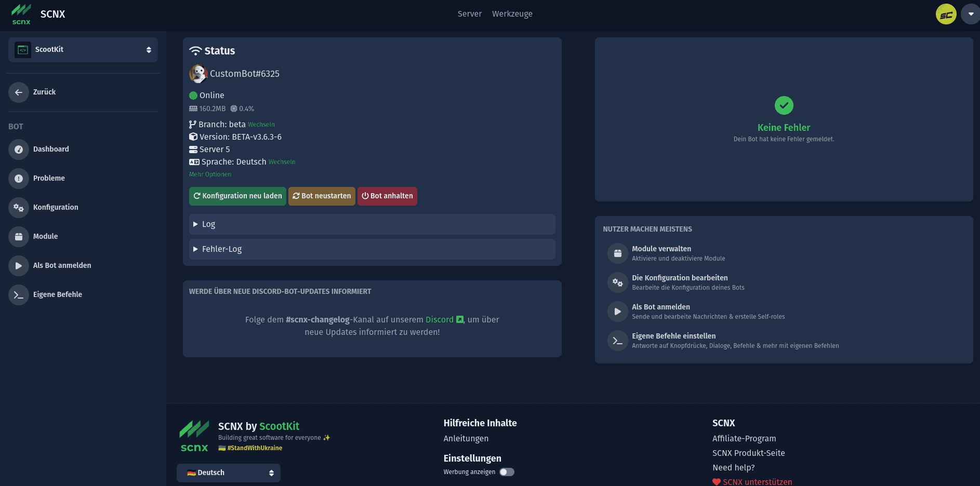Screen dimensions: 980x486
Task: Open Konfiguration in the sidebar
Action: (56, 207)
